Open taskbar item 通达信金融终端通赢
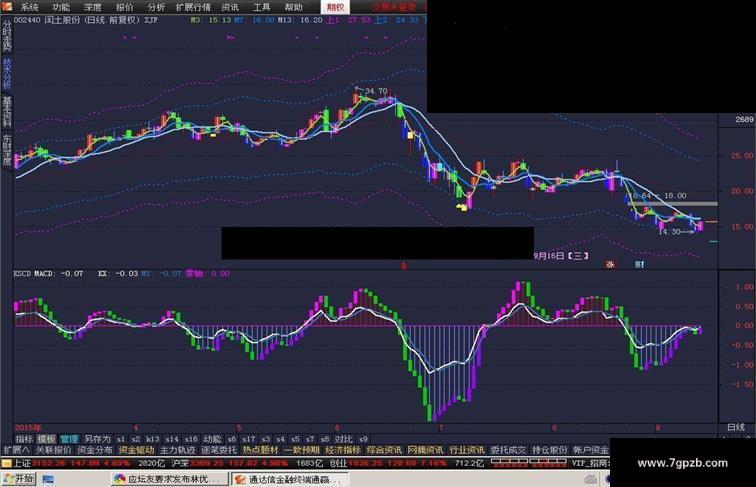 pos(289,479)
